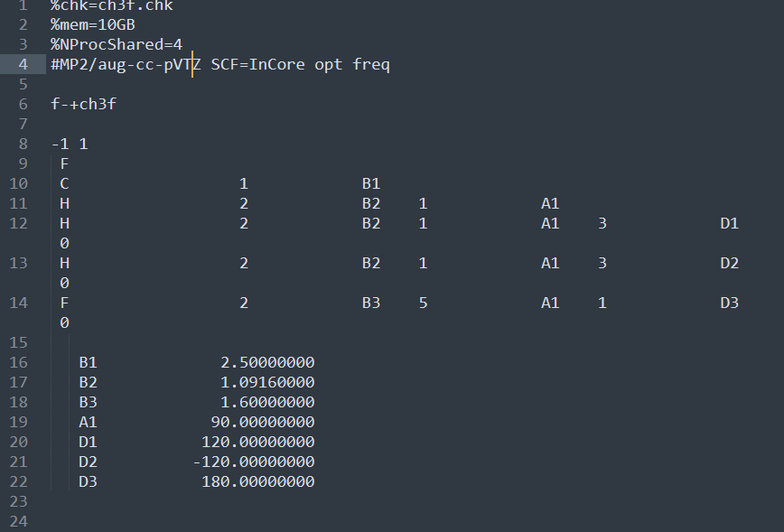Click line number 22 in the gutter
Screen dimensions: 784x532
pos(18,481)
